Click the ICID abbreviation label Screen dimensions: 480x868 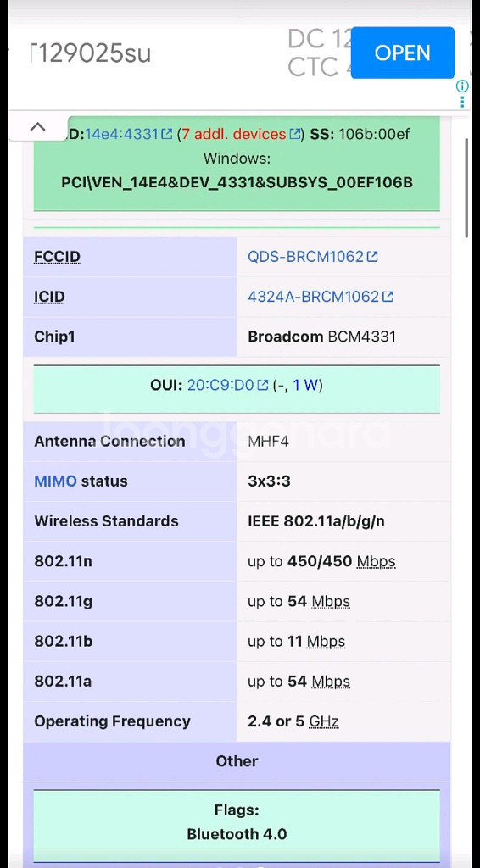49,298
